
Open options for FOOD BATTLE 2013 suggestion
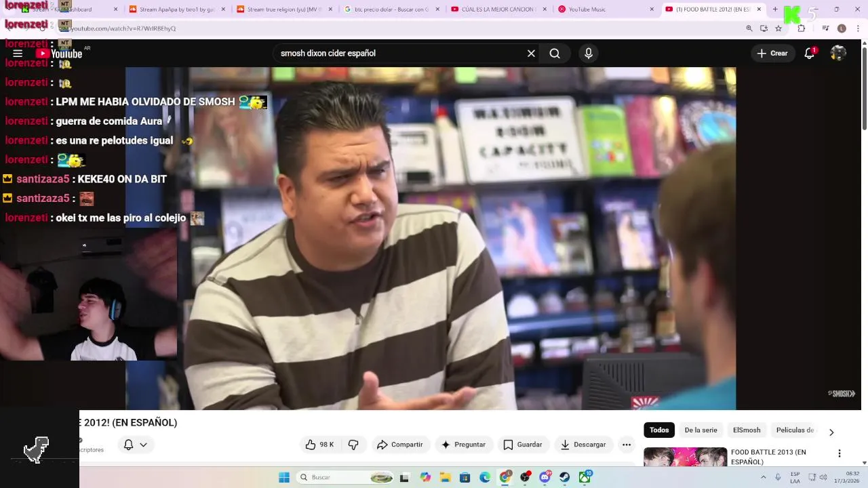coord(839,453)
